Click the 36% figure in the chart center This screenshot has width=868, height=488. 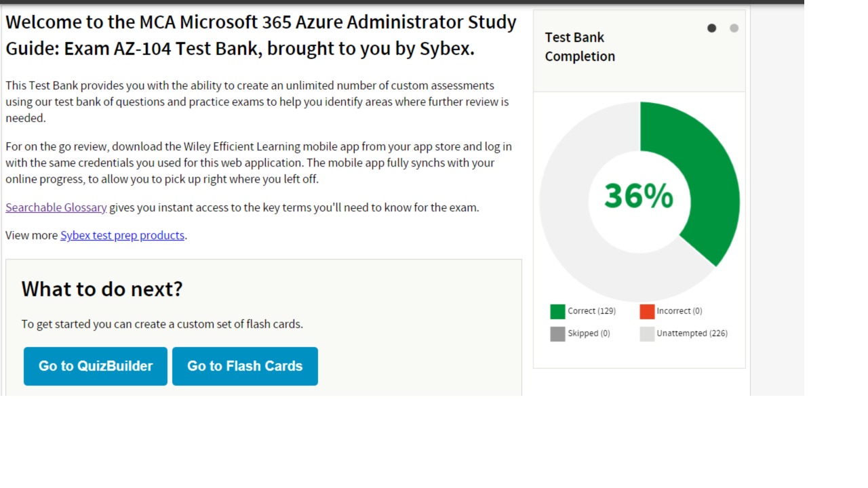click(x=639, y=196)
